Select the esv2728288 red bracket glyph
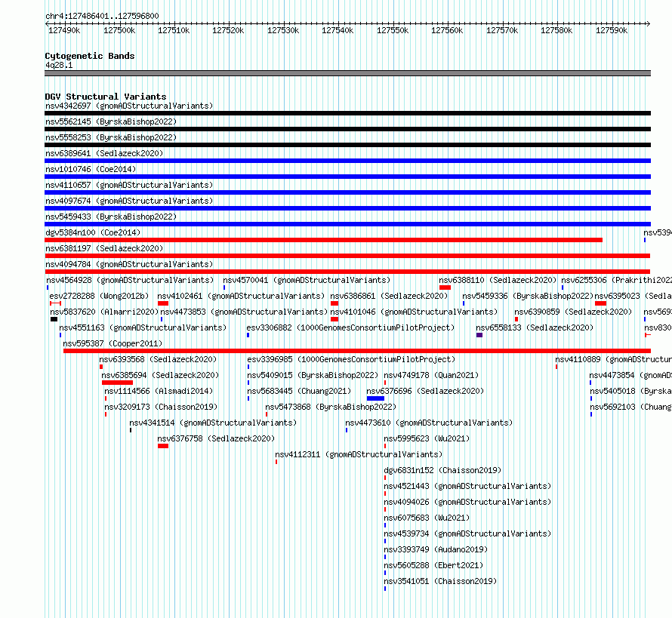 (55, 303)
